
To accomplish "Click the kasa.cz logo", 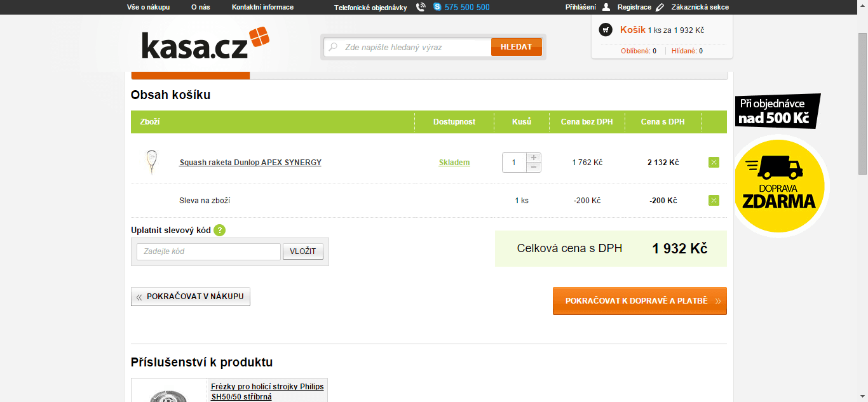I will coord(205,43).
